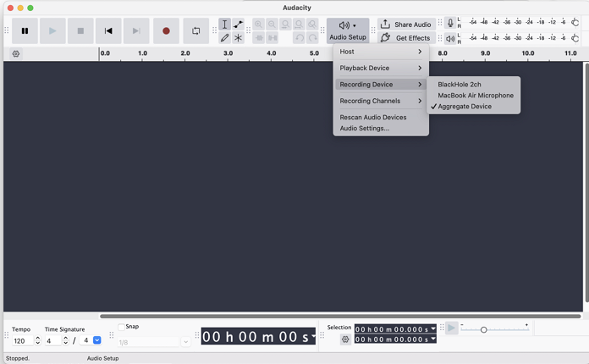Start playback with the Play button
The image size is (589, 364).
tap(52, 30)
